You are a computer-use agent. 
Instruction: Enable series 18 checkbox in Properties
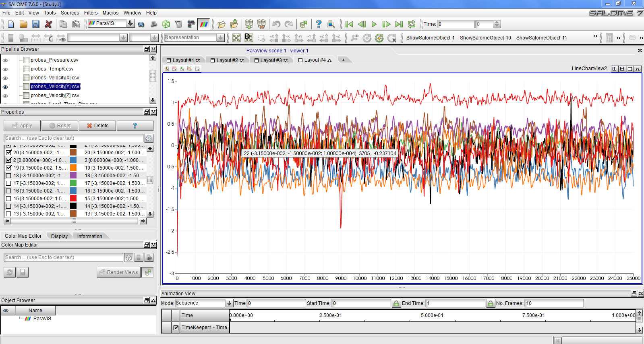click(x=8, y=176)
